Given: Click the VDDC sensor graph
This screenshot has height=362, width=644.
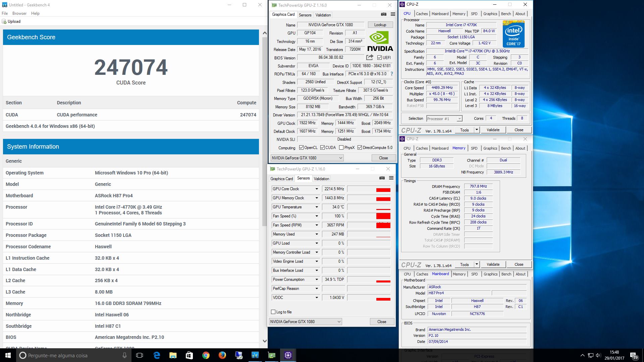Looking at the screenshot, I should (369, 298).
